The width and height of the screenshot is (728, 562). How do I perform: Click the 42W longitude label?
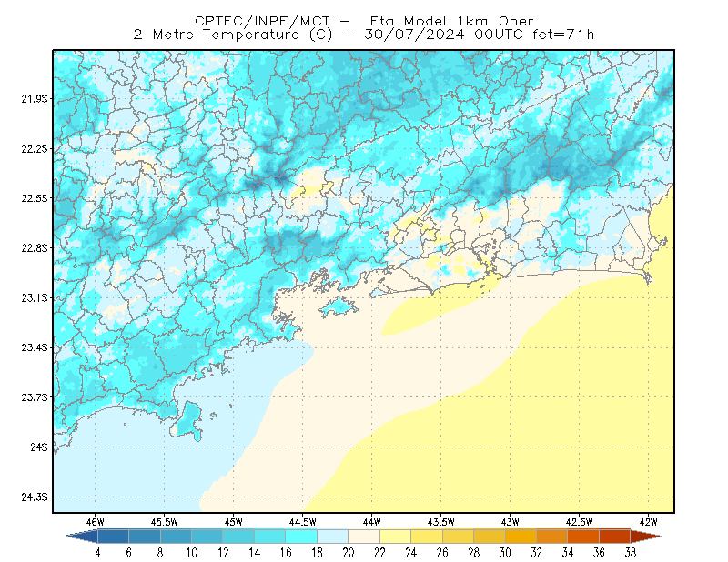point(649,522)
